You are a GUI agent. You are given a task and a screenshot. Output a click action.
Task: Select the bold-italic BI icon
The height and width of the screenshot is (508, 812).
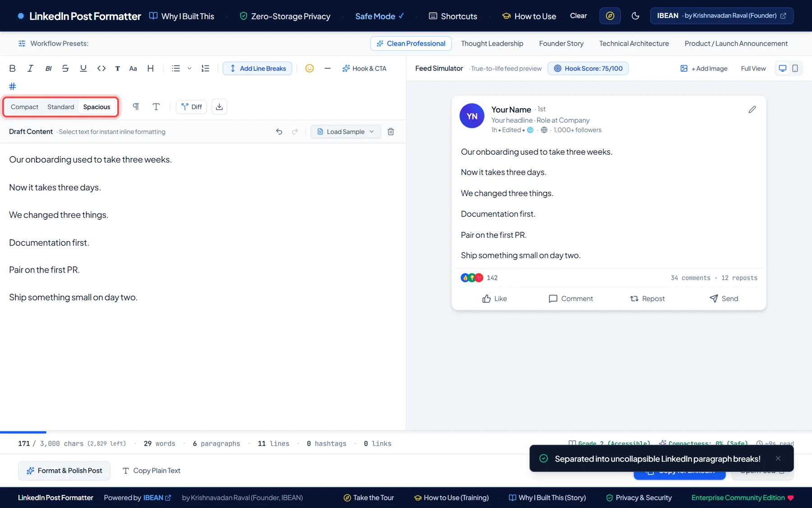48,69
